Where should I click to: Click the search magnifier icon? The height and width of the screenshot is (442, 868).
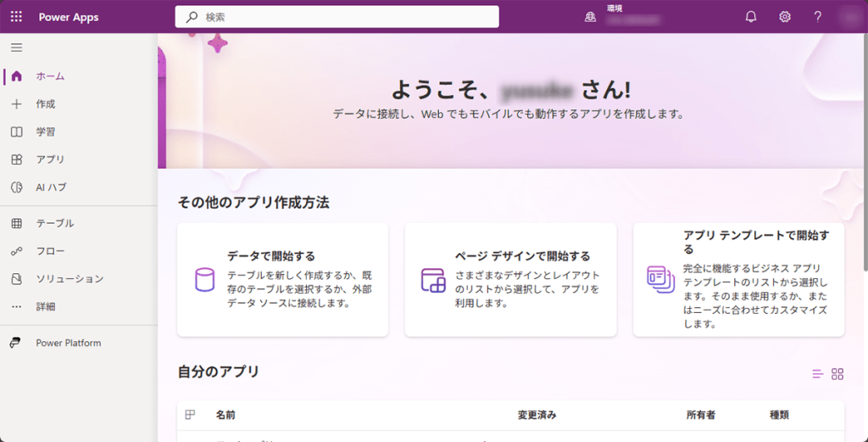tap(192, 17)
